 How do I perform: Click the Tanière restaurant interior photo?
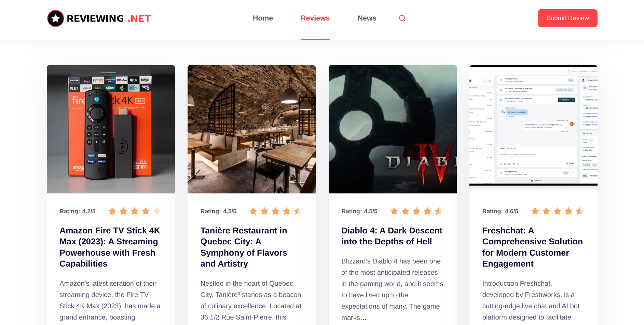251,129
